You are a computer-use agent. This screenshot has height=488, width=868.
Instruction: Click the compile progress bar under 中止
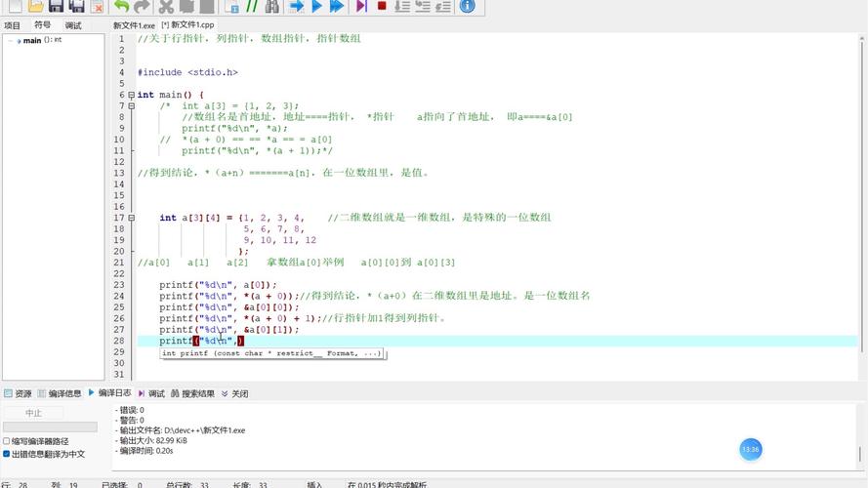pos(50,427)
